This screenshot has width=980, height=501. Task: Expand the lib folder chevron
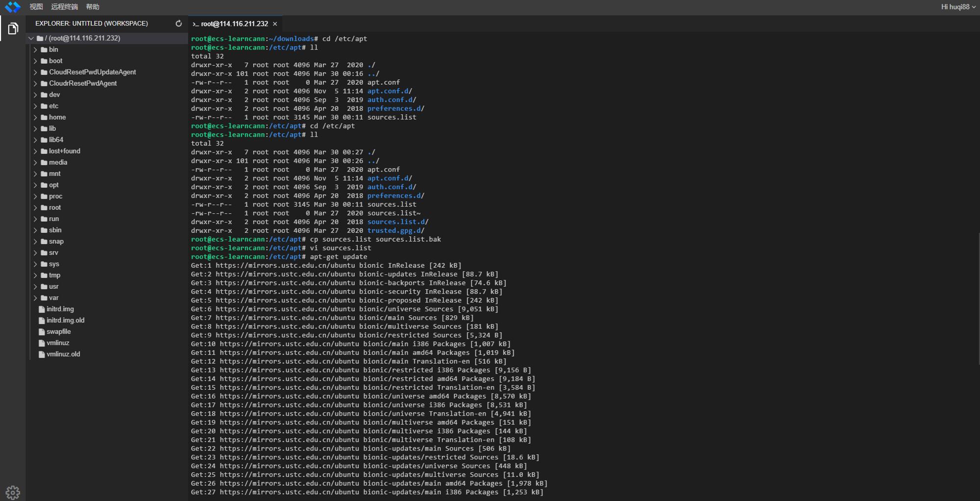click(35, 128)
